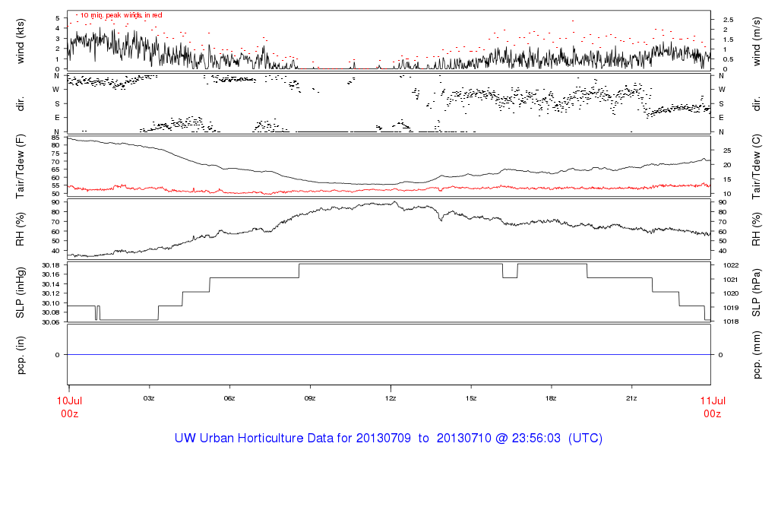Click the 21z time axis label
Viewport: 778px width, 532px height.
(631, 398)
